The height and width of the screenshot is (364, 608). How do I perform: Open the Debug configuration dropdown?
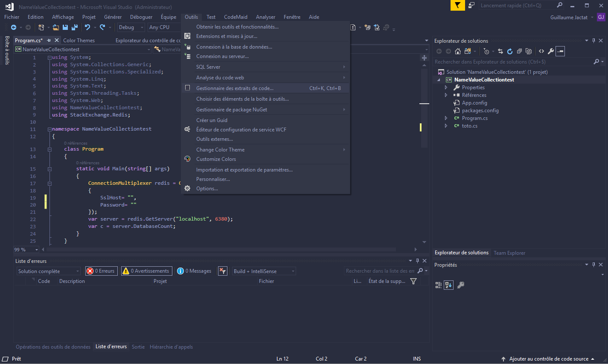(x=131, y=27)
